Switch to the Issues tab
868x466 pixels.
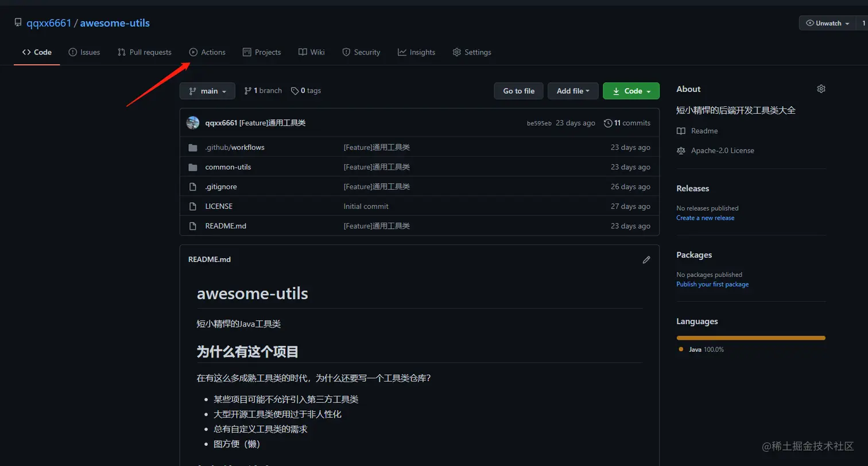[84, 52]
